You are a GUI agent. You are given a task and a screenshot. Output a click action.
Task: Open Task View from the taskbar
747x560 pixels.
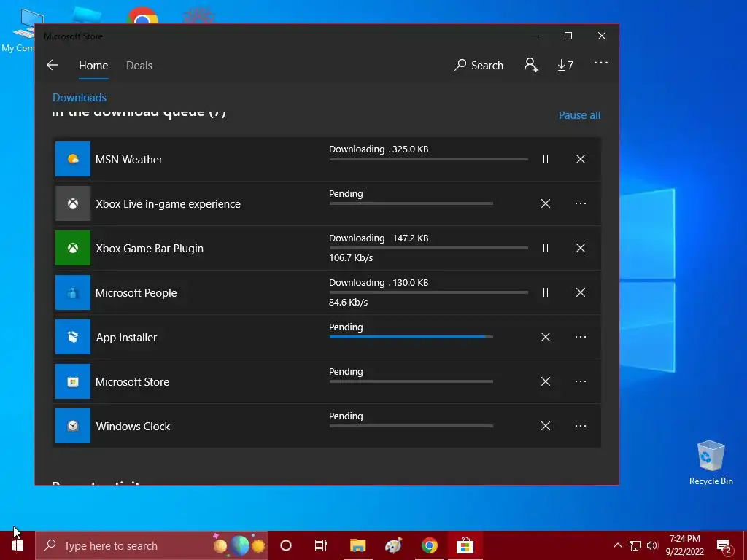tap(321, 545)
